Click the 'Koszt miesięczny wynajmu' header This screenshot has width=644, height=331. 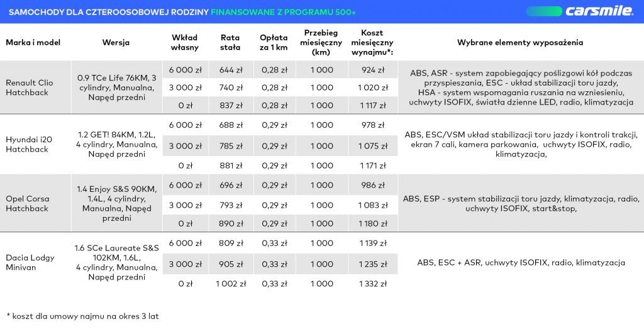pyautogui.click(x=372, y=42)
